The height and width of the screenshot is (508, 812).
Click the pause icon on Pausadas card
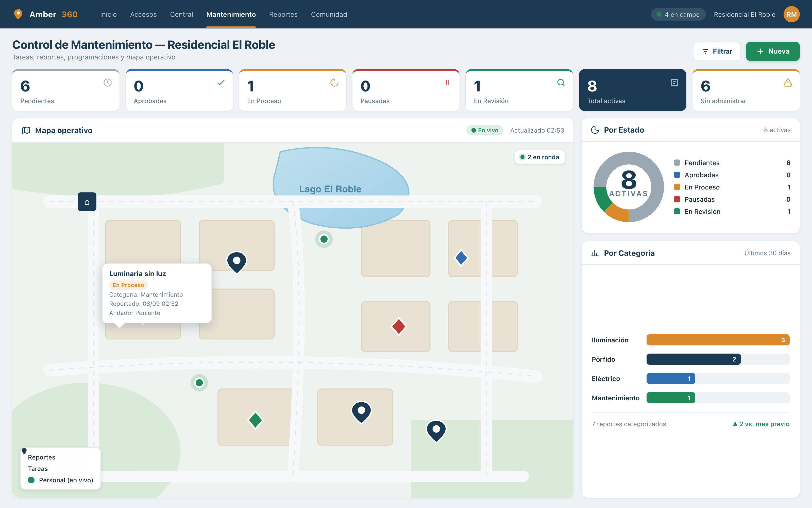448,83
